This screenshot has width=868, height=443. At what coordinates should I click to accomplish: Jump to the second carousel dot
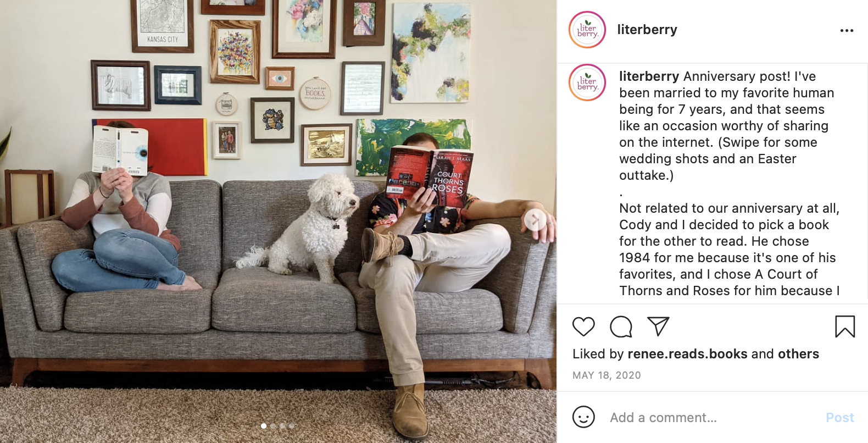273,426
